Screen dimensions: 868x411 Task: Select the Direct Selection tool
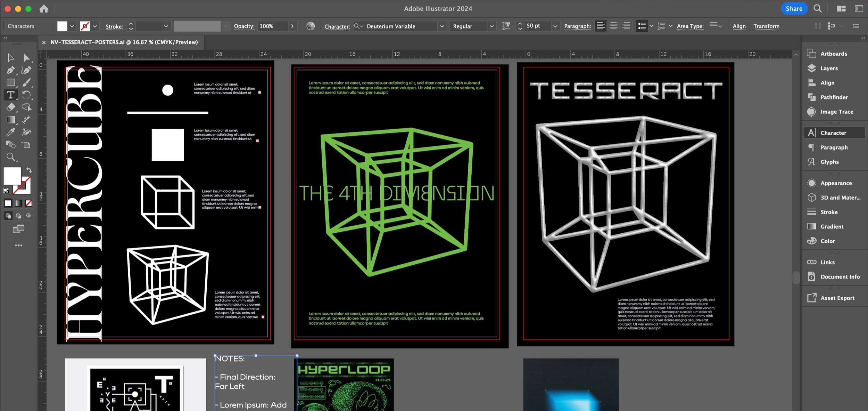[x=26, y=58]
